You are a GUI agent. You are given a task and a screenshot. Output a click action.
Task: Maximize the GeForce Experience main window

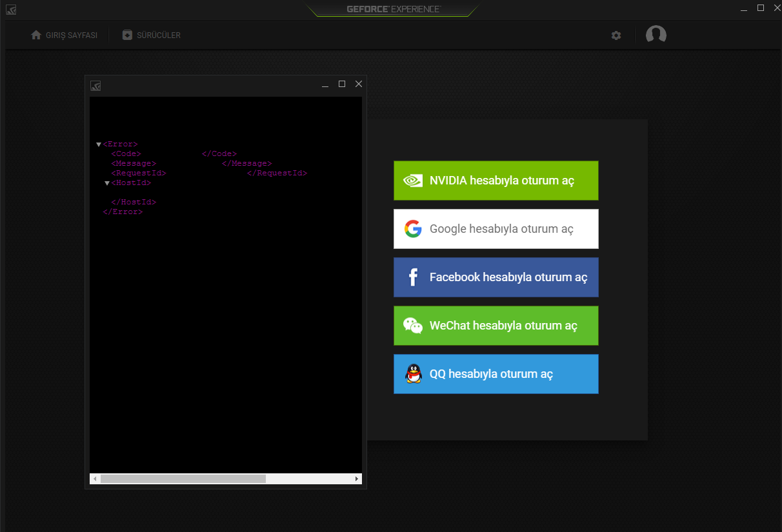[x=761, y=8]
